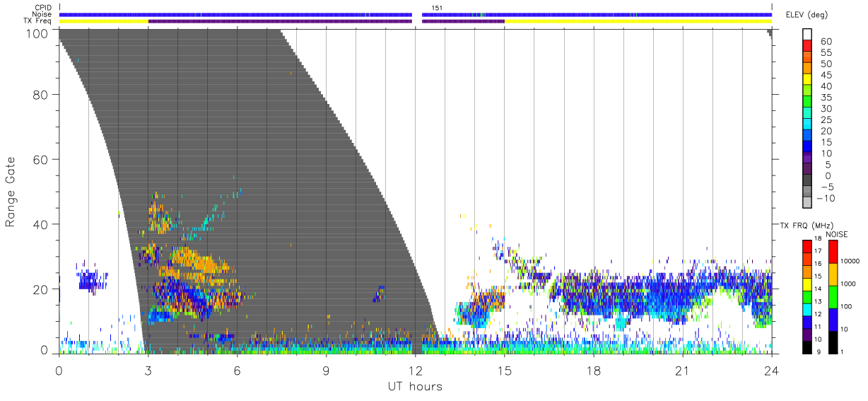Viewport: 868px width, 401px height.
Task: Pick the green swatch in the NOISE color bar
Action: [x=833, y=296]
